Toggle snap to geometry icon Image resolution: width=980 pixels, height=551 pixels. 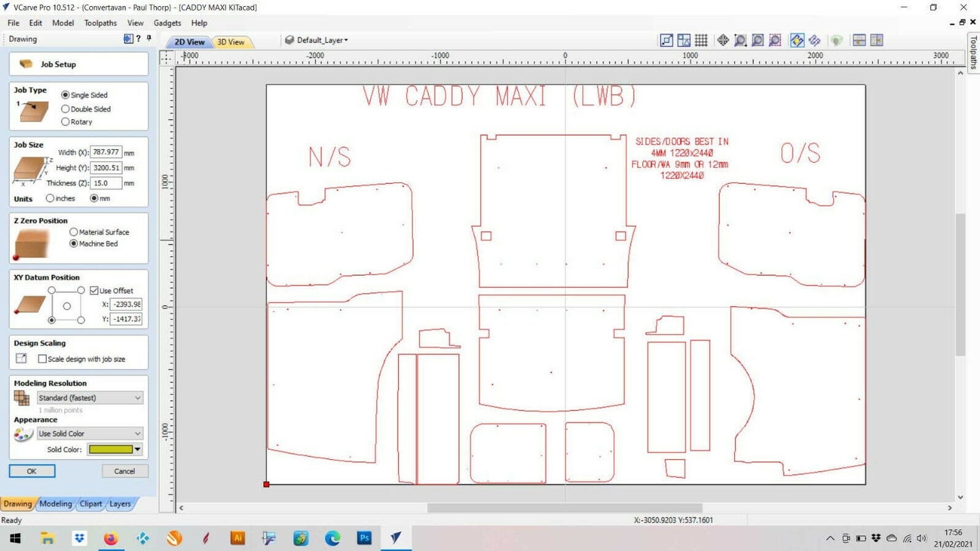pyautogui.click(x=666, y=41)
